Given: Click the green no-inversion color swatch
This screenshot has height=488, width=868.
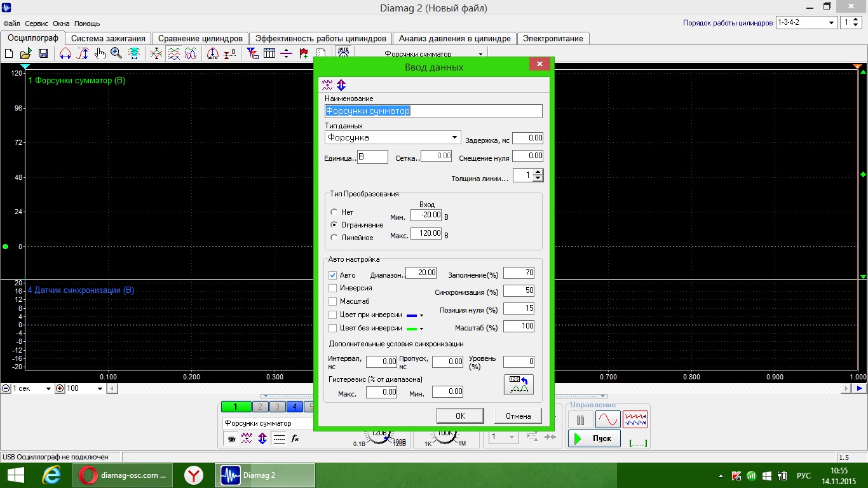Looking at the screenshot, I should [x=411, y=329].
